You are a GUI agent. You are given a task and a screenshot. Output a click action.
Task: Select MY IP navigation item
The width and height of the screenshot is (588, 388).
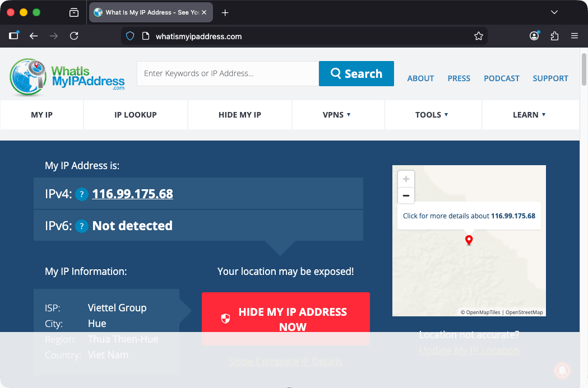coord(41,115)
